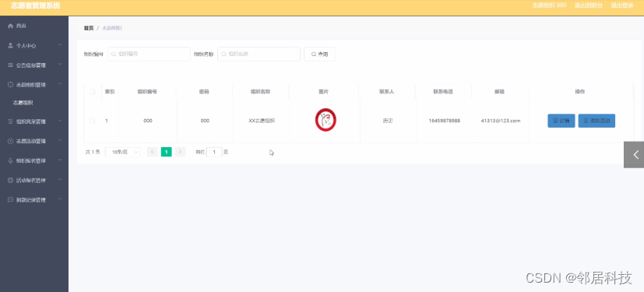Open 首页 in the sidebar menu

[x=34, y=26]
